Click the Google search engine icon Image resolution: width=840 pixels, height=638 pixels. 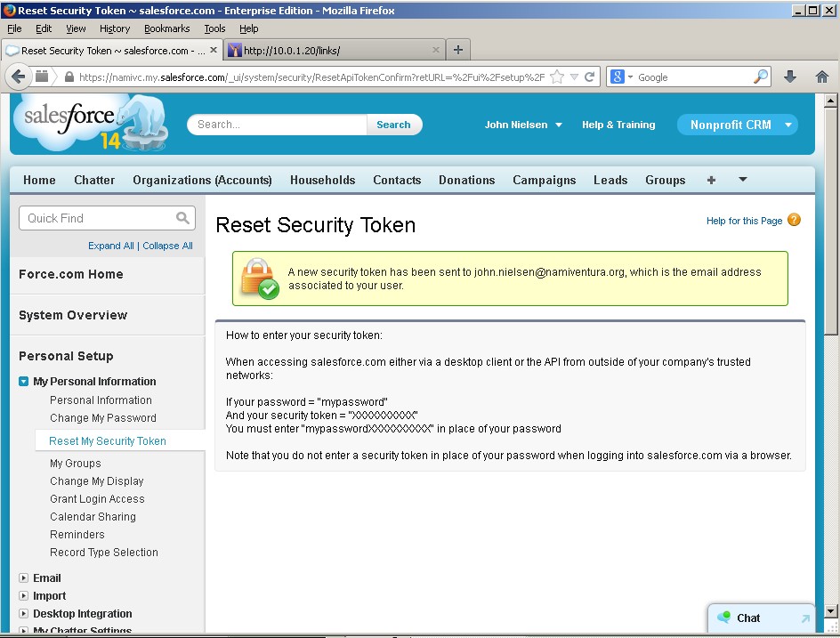pyautogui.click(x=618, y=77)
